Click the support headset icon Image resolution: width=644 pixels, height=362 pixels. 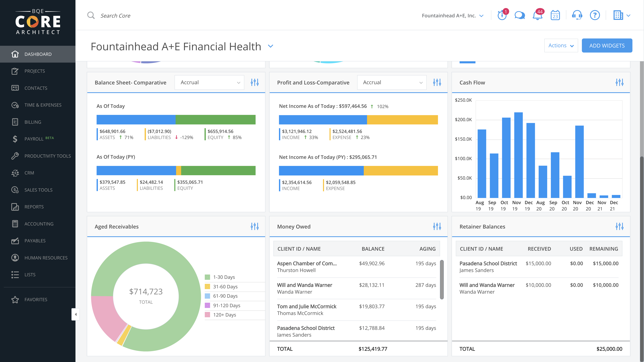[x=577, y=15]
